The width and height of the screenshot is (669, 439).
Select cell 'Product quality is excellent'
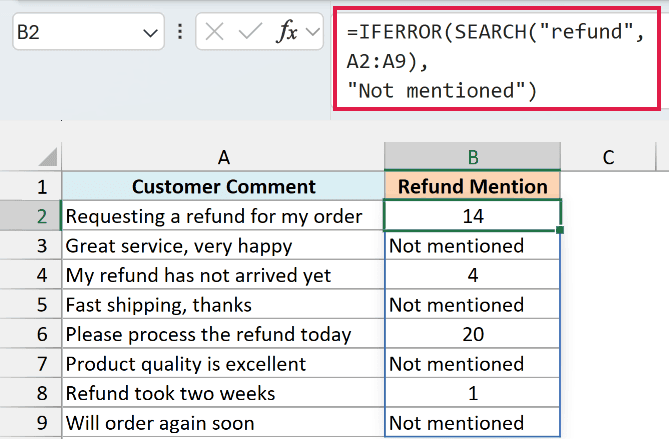223,364
